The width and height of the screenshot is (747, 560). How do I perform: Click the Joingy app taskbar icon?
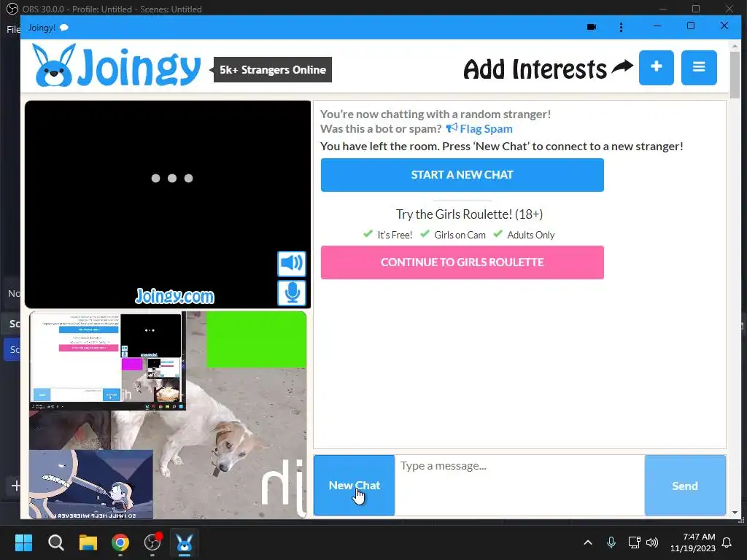[x=185, y=542]
